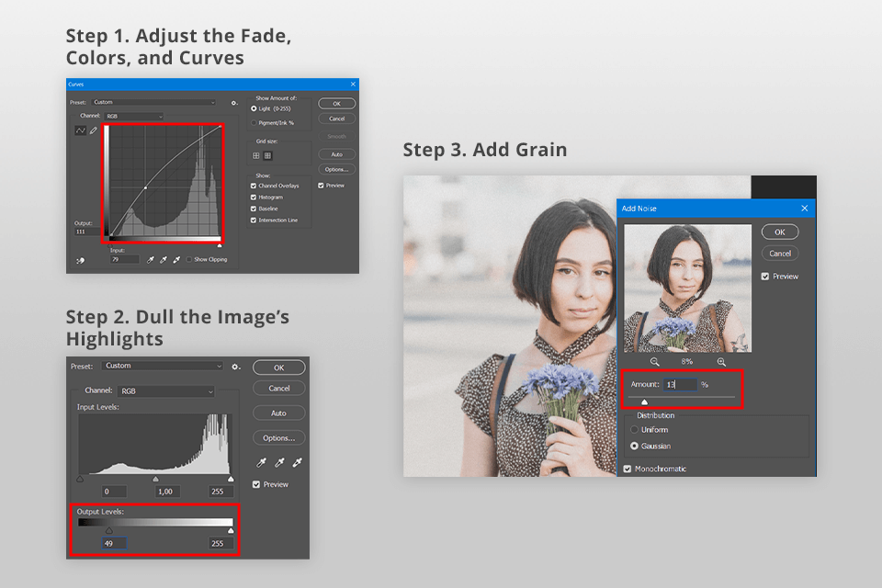The image size is (882, 588).
Task: Open the Curves Preset dropdown
Action: [x=153, y=102]
